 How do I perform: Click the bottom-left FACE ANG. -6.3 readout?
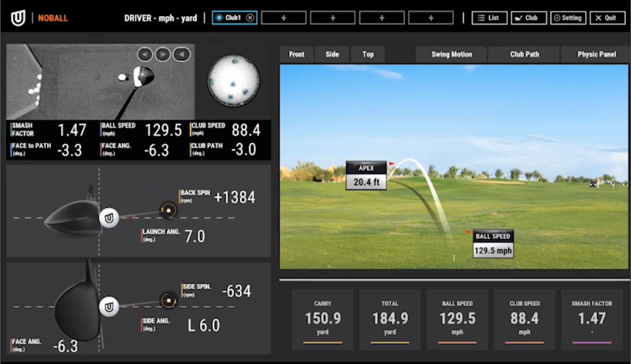pyautogui.click(x=65, y=346)
